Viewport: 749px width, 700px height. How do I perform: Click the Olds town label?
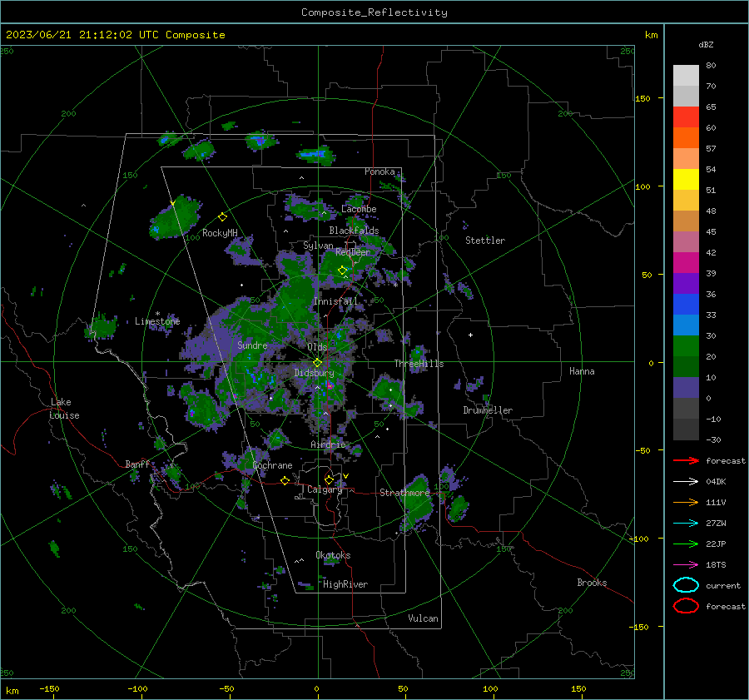pyautogui.click(x=317, y=347)
